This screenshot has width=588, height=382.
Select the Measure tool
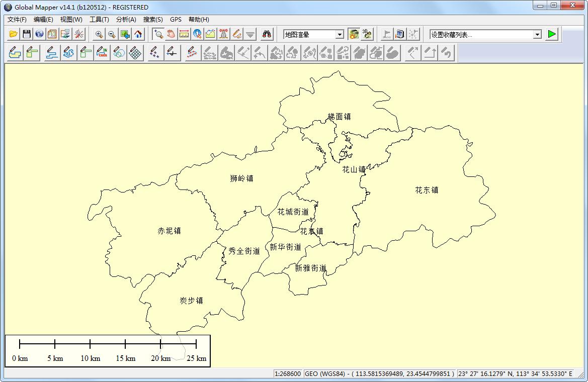pos(184,34)
